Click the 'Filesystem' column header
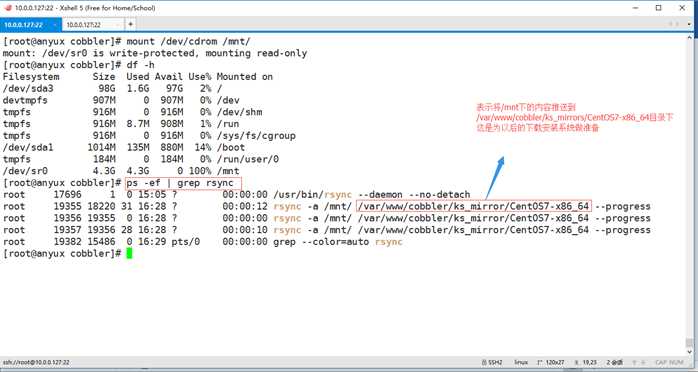 coord(31,77)
